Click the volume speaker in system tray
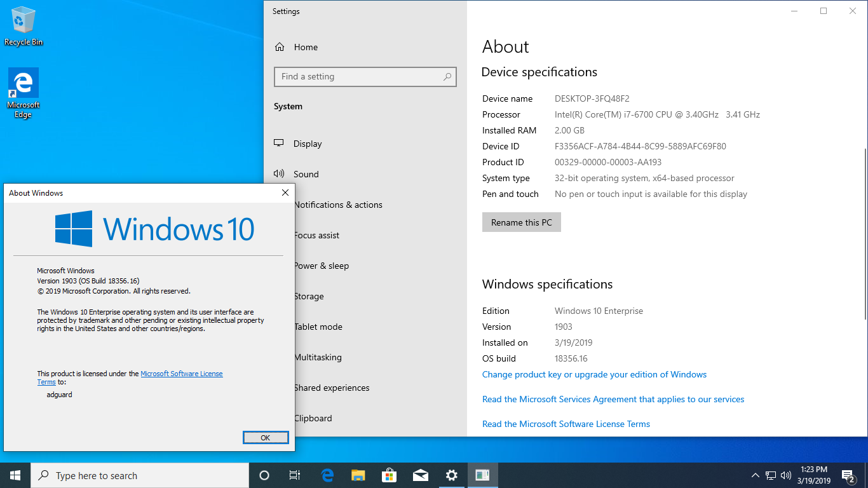Screen dimensions: 868x488 pyautogui.click(x=786, y=475)
